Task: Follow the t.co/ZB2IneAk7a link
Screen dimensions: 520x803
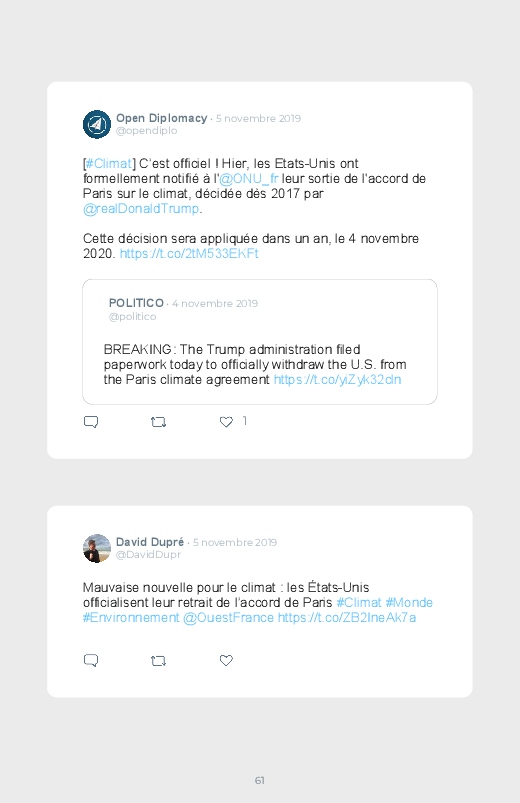Action: click(x=347, y=618)
